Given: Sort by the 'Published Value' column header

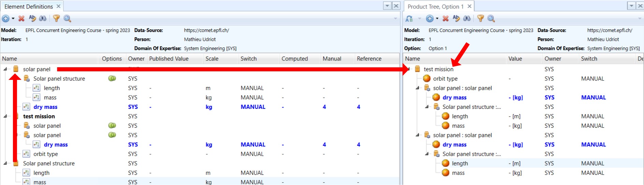Looking at the screenshot, I should (169, 59).
